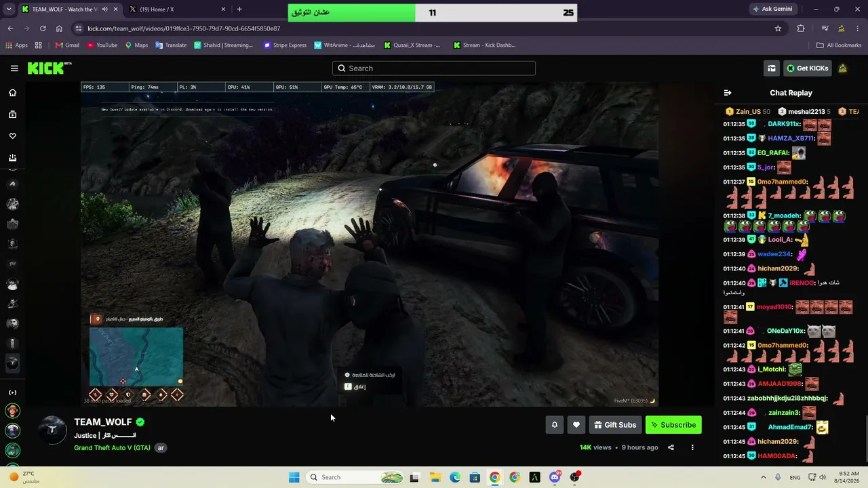Open the Stream - Kick Dashboard bookmark
868x488 pixels.
tap(484, 45)
